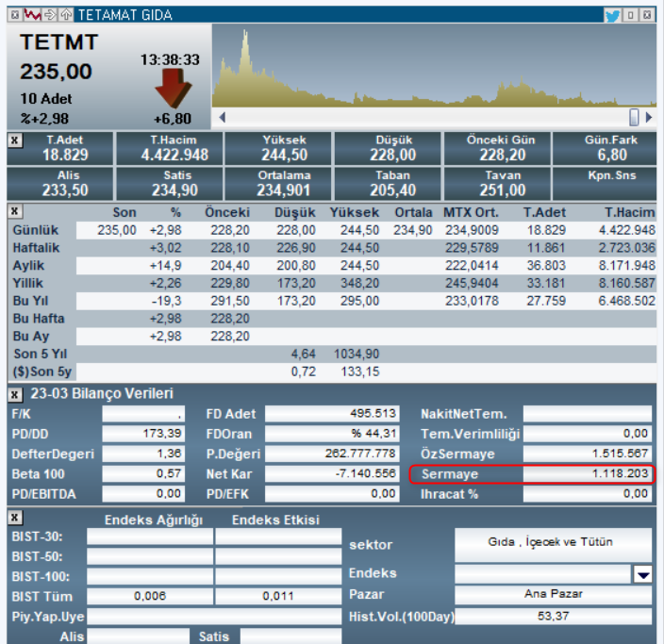This screenshot has width=664, height=644.
Task: Click the Kpn.Sns tile
Action: 605,183
